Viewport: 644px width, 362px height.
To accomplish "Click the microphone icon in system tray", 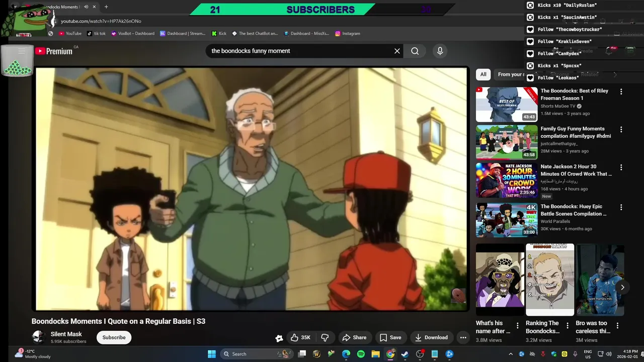I will pos(575,354).
